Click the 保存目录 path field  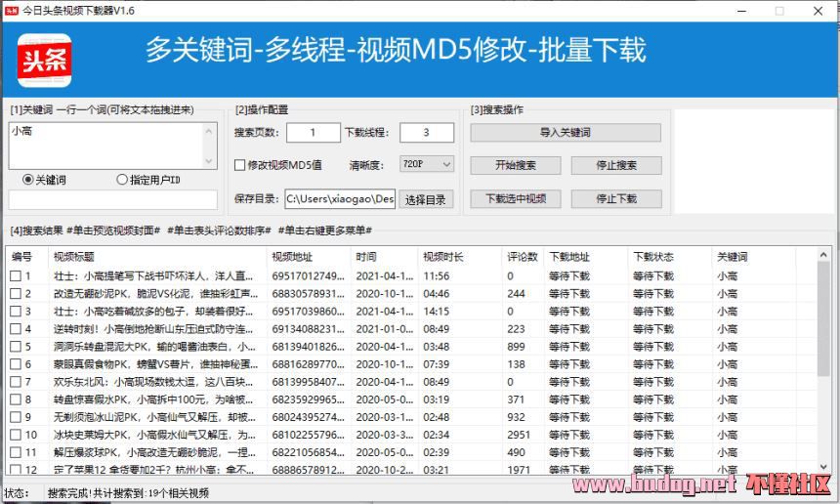(340, 199)
